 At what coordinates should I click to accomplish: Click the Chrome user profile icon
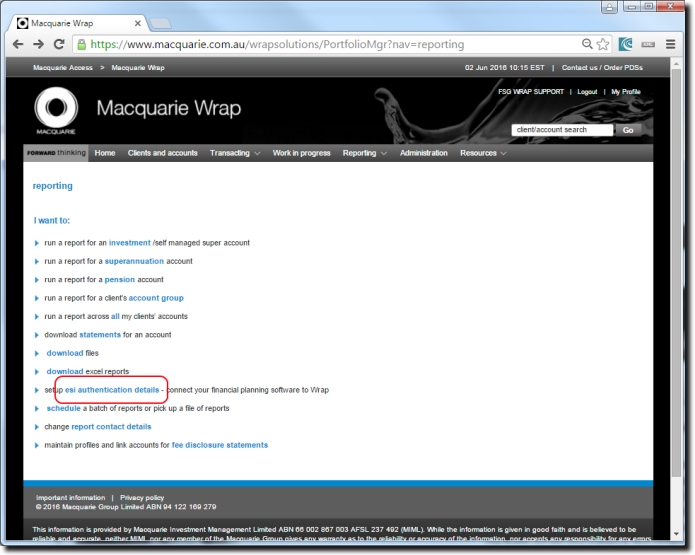pyautogui.click(x=609, y=7)
